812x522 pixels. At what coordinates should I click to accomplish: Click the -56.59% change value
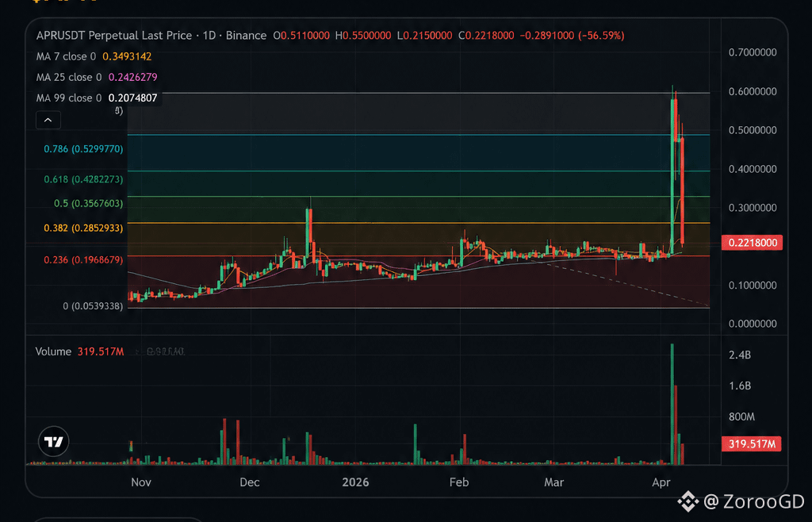point(603,36)
